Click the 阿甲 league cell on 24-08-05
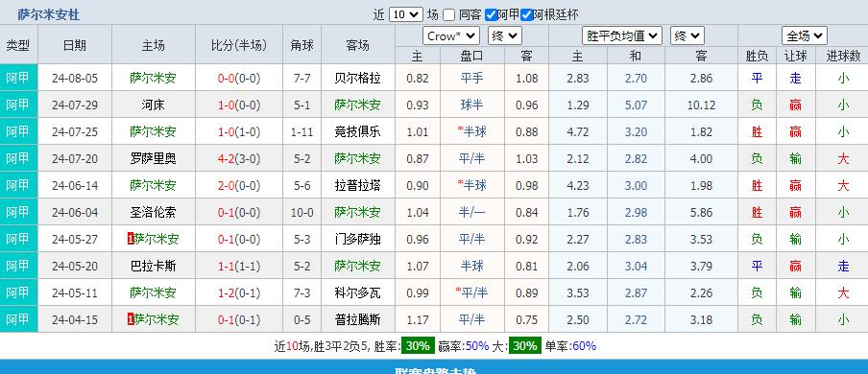 click(x=18, y=78)
